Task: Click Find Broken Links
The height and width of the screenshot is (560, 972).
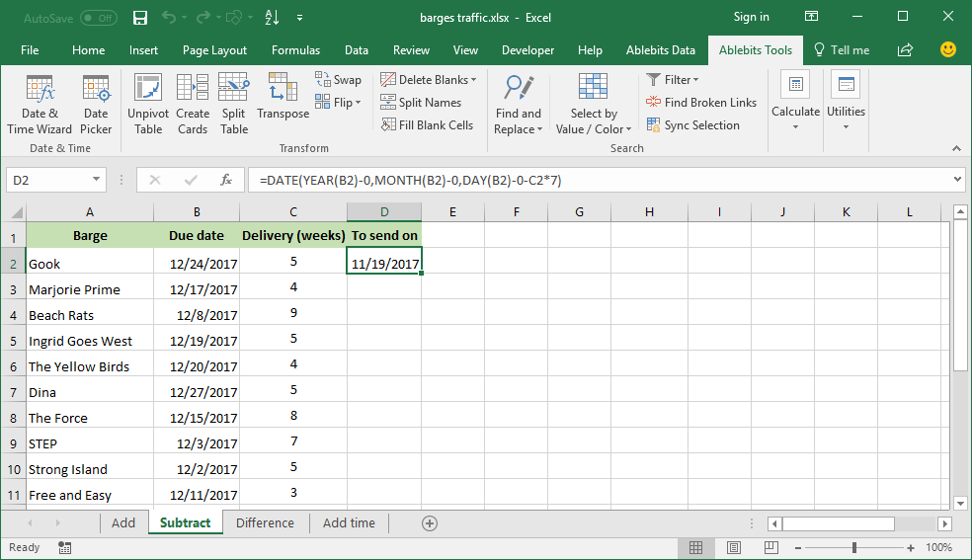Action: (701, 102)
